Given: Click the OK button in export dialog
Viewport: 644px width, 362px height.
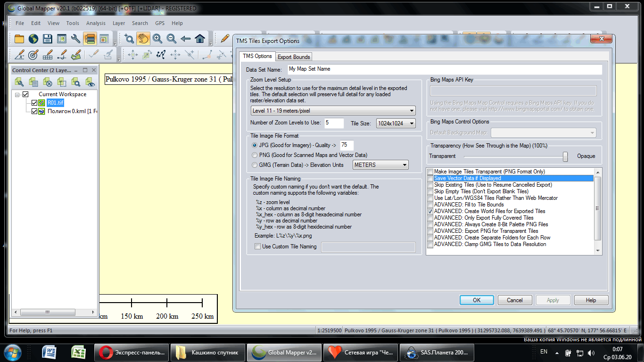Looking at the screenshot, I should tap(477, 300).
